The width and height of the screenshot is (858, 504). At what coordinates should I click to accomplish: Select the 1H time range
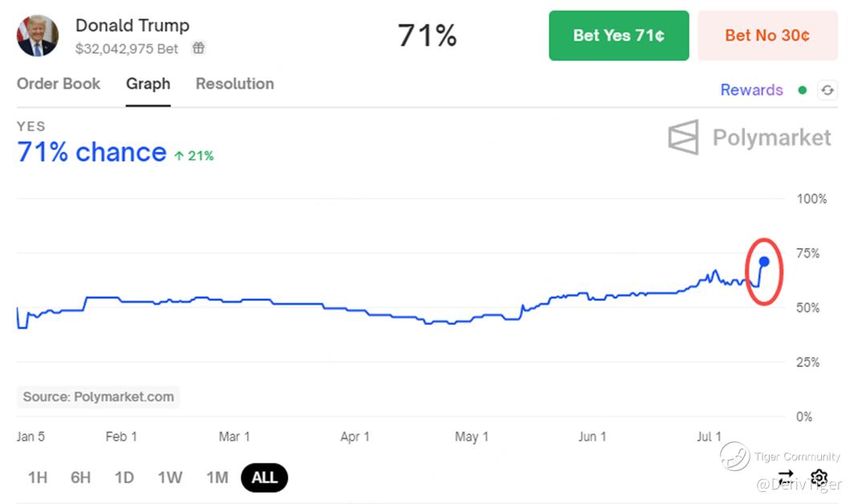point(38,478)
